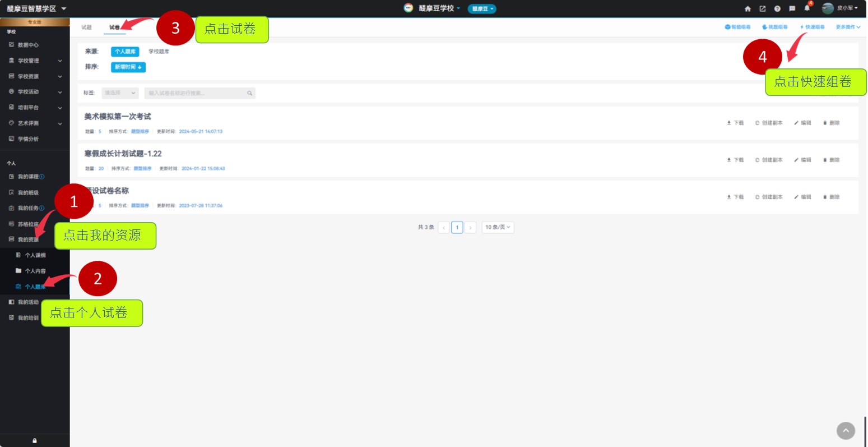Click the lock icon at sidebar bottom

tap(35, 441)
